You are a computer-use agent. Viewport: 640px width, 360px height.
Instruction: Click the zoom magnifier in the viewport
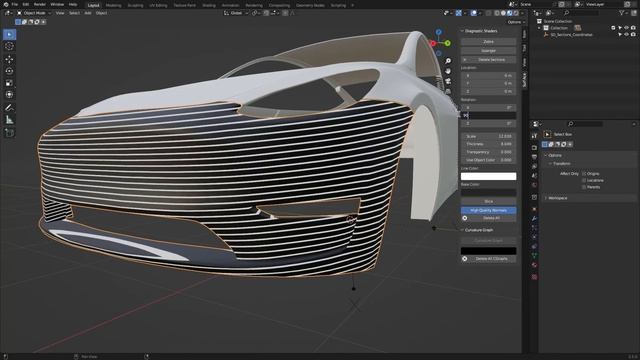(x=448, y=61)
